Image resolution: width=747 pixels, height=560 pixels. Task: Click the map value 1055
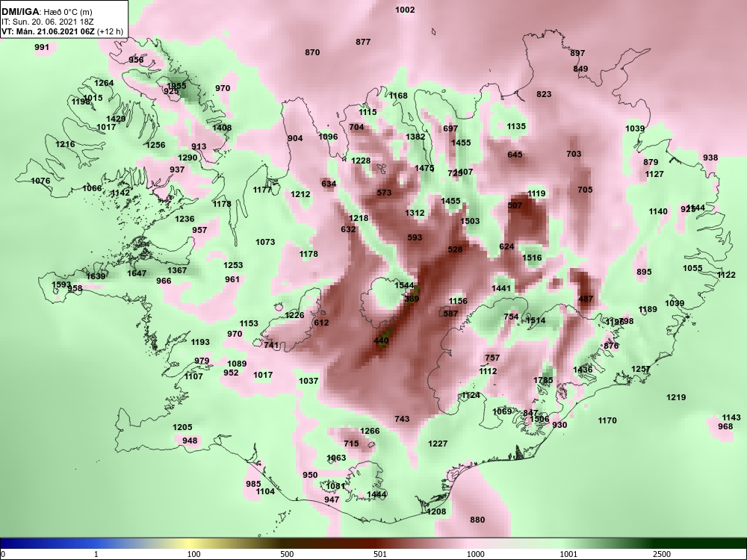coord(692,269)
